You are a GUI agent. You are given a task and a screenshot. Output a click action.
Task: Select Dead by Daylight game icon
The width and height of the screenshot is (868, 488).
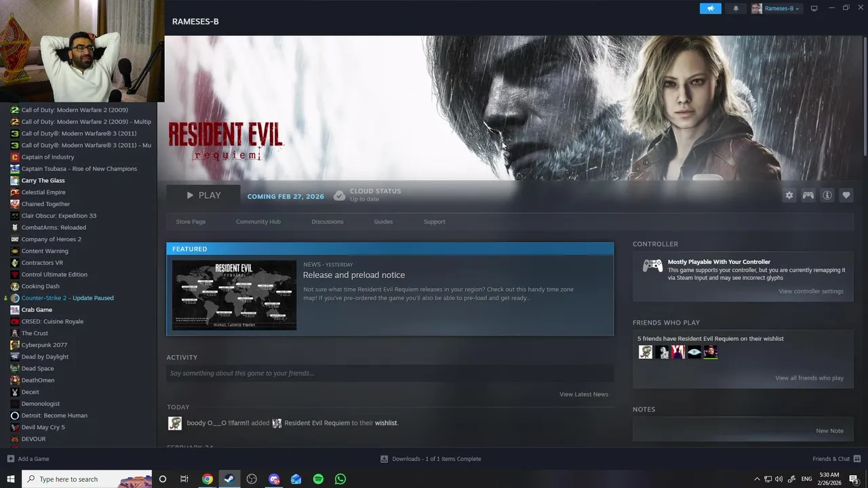pyautogui.click(x=15, y=357)
